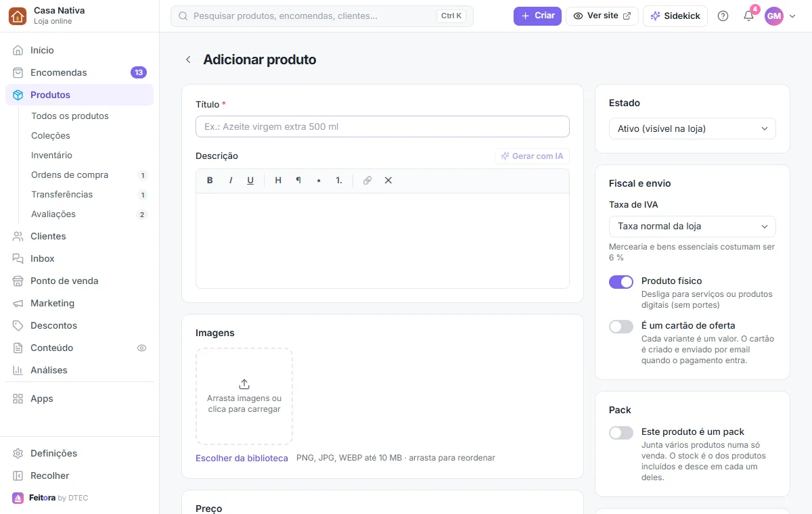Open Definições in the sidebar

80,453
